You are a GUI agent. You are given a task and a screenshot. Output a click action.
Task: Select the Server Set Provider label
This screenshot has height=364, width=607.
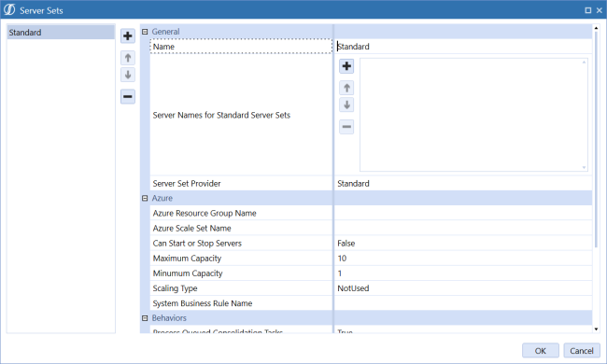pos(187,183)
